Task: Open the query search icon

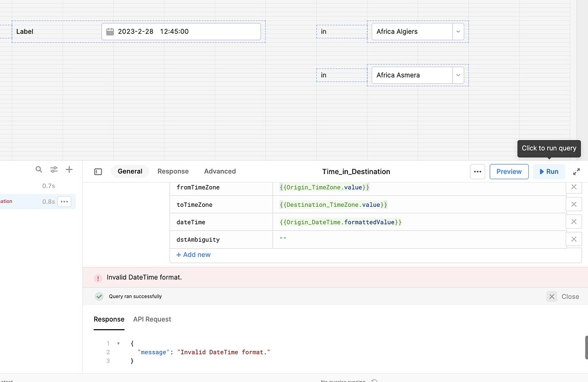Action: pos(38,169)
